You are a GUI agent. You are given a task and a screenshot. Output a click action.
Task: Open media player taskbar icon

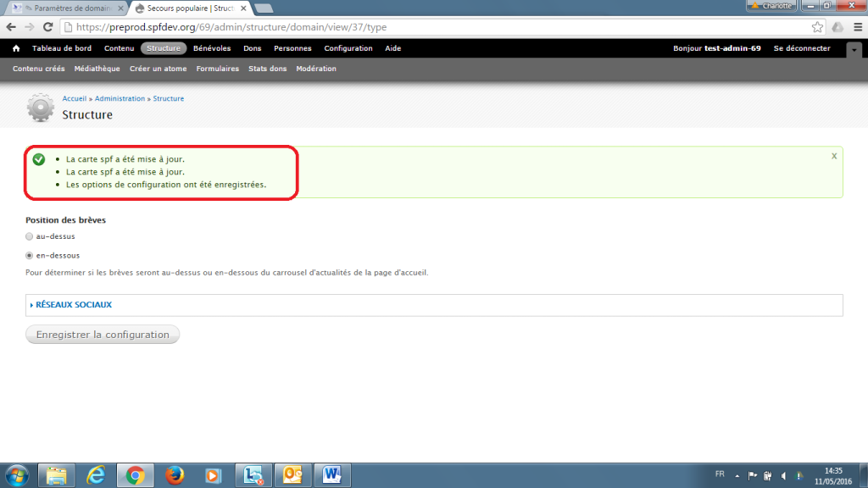(213, 475)
